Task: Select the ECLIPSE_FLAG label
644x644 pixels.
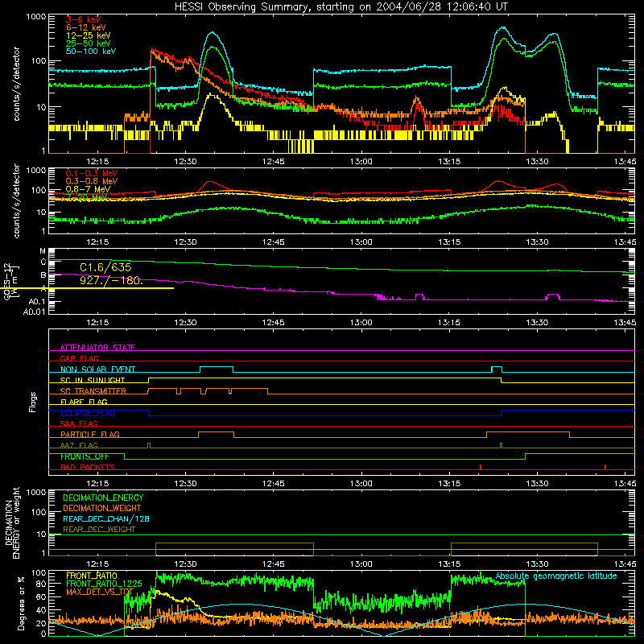Action: 88,413
